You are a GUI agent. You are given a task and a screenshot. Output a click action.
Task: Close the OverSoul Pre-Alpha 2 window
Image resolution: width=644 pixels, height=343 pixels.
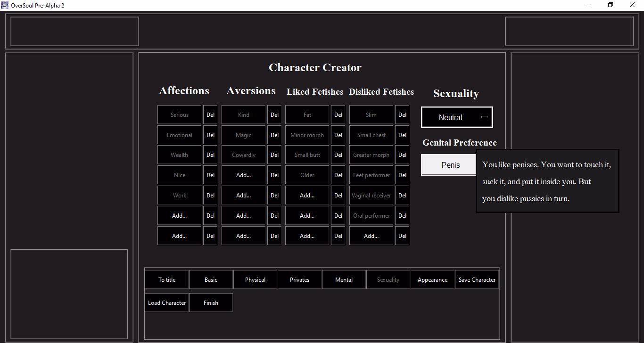632,5
